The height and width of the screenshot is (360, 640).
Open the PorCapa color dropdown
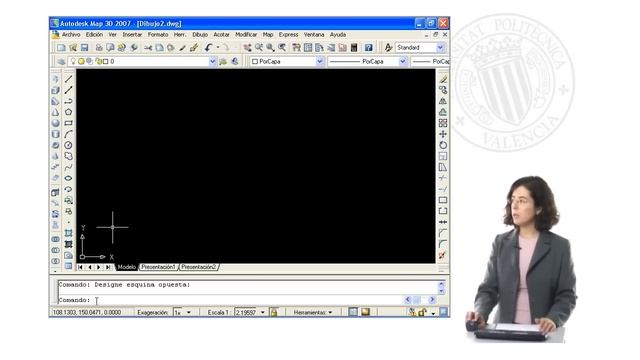(320, 61)
